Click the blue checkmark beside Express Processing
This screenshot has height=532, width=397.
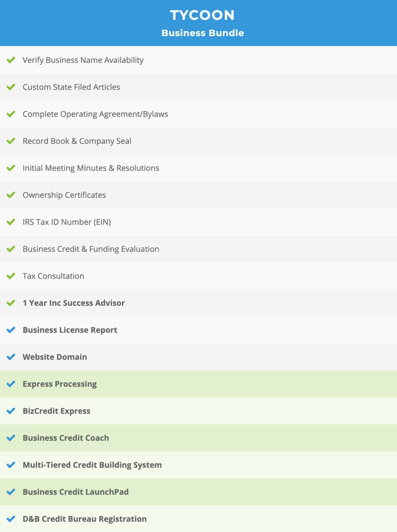(x=11, y=384)
